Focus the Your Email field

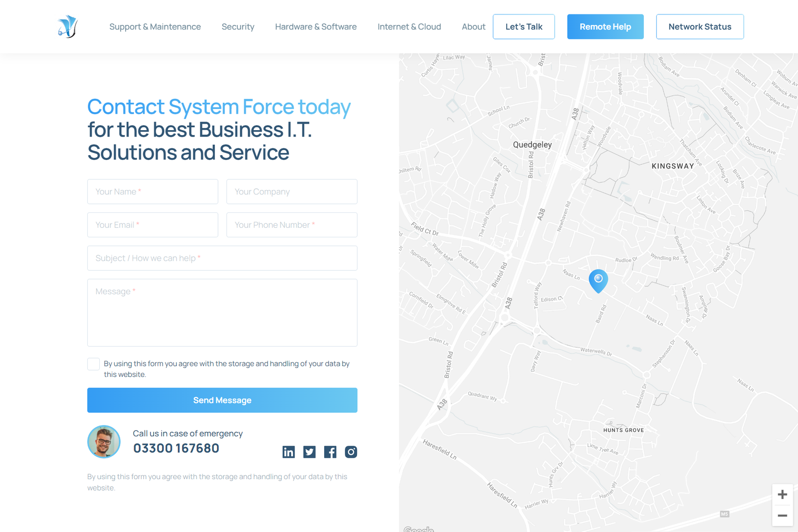tap(153, 225)
